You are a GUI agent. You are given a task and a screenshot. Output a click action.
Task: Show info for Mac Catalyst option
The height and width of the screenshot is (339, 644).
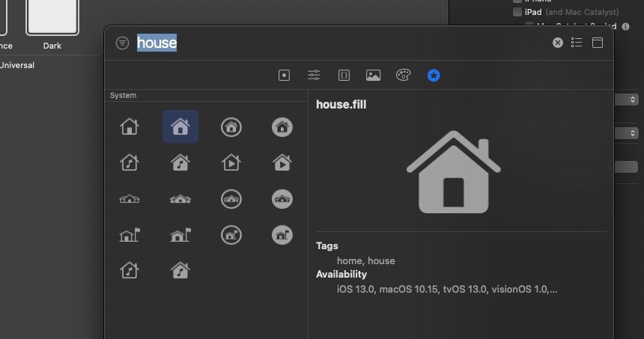tap(625, 27)
